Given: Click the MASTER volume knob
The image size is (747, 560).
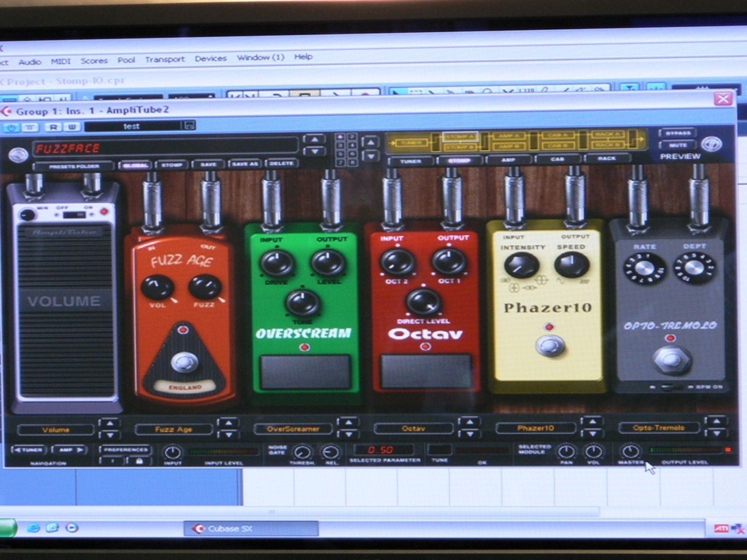Looking at the screenshot, I should 631,451.
